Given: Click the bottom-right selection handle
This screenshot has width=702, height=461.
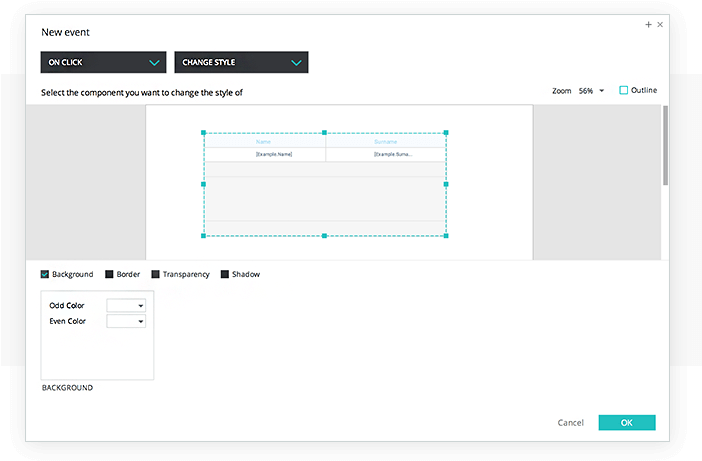Looking at the screenshot, I should [x=446, y=236].
